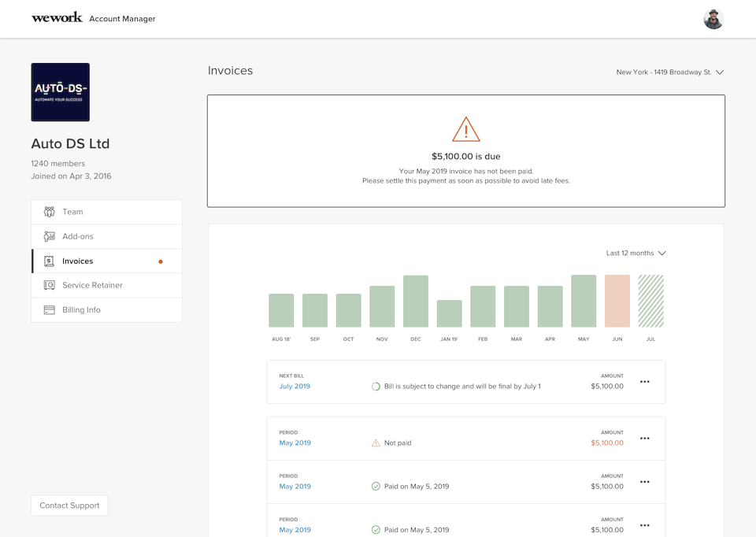
Task: Select the MAR chart bar
Action: 517,306
